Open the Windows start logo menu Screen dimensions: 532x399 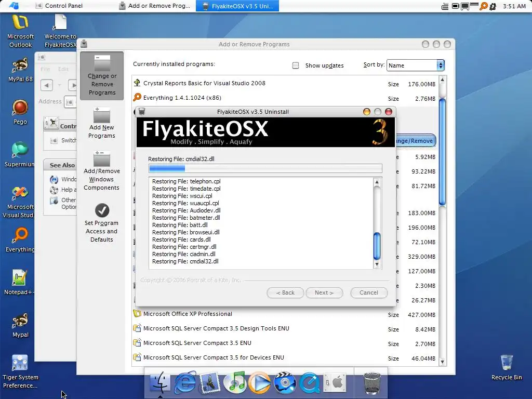pos(14,6)
